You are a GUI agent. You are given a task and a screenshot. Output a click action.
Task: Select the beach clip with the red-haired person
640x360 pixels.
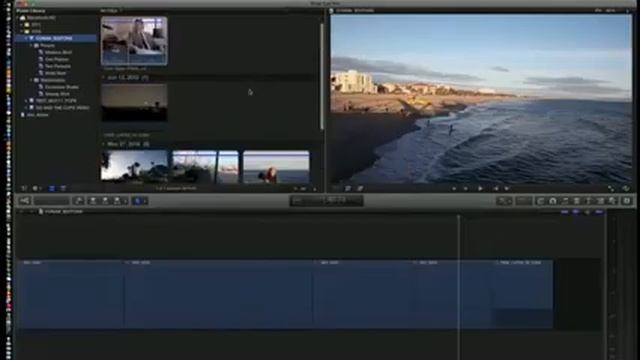[x=276, y=167]
